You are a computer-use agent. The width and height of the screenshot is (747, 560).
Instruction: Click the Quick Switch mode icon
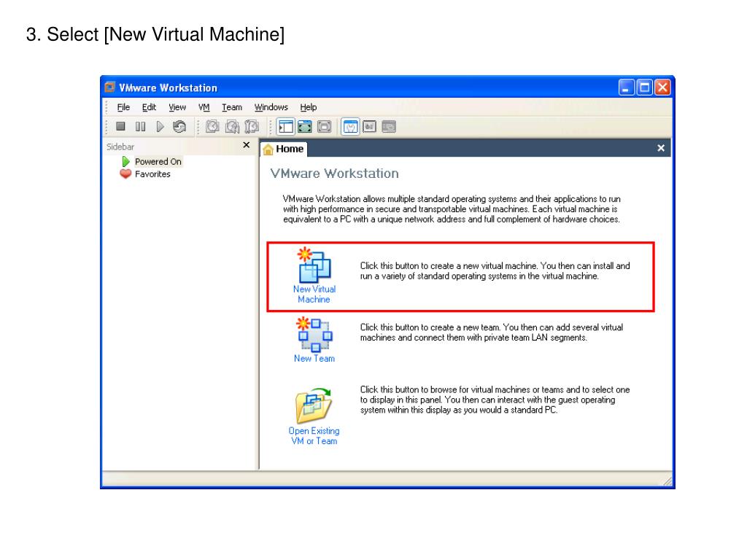(305, 127)
